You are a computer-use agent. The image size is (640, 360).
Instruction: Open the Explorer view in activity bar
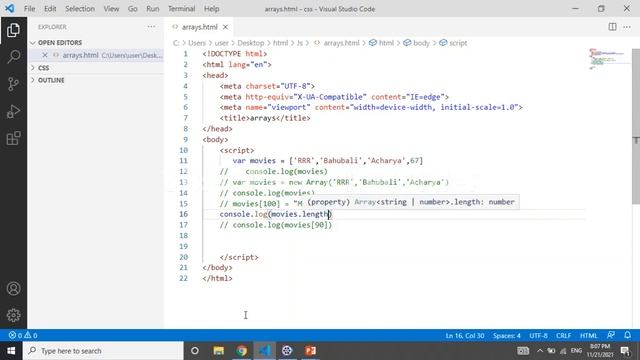pyautogui.click(x=13, y=30)
